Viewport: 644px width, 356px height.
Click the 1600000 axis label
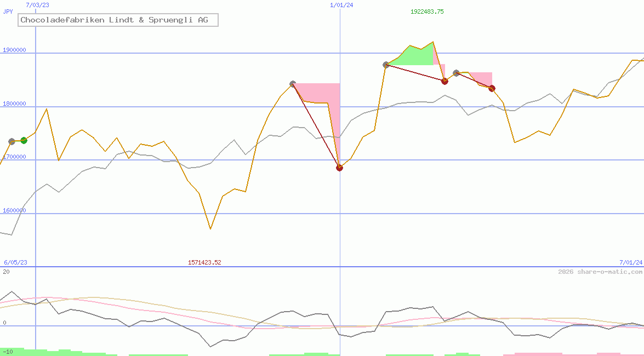point(14,210)
